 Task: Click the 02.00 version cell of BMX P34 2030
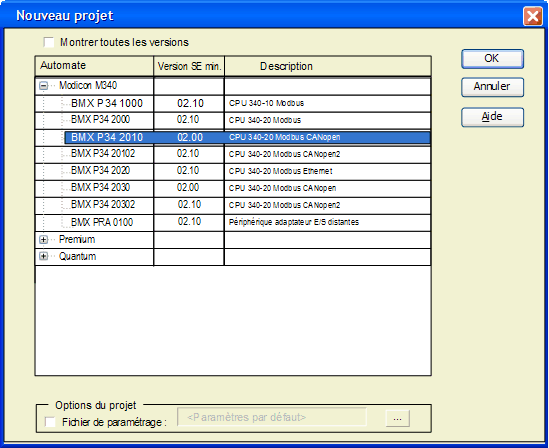click(189, 188)
